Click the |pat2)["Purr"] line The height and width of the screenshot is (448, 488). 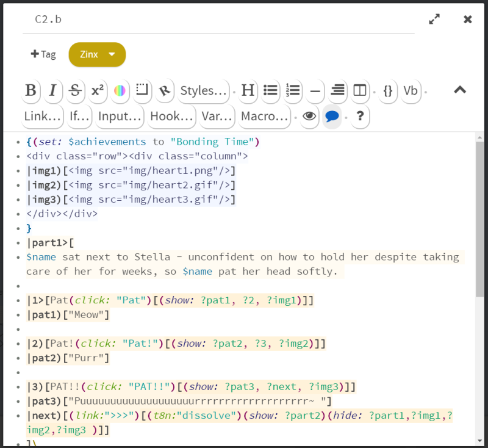click(x=68, y=358)
